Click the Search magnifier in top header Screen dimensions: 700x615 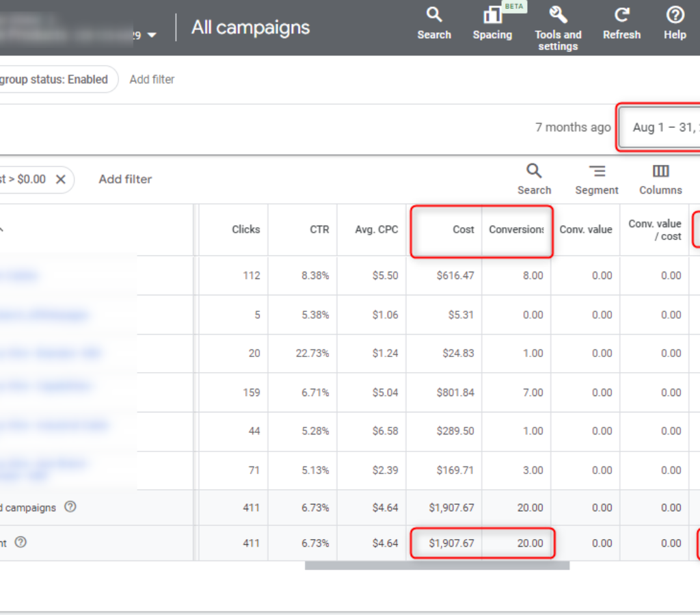click(434, 16)
